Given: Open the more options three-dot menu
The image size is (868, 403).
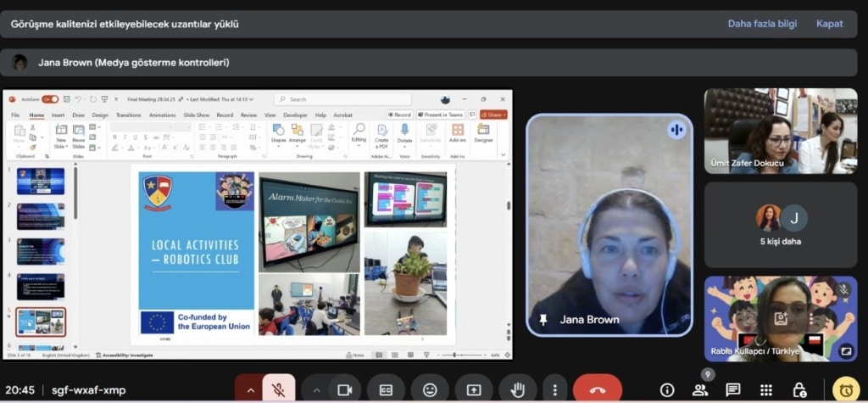Looking at the screenshot, I should [555, 389].
